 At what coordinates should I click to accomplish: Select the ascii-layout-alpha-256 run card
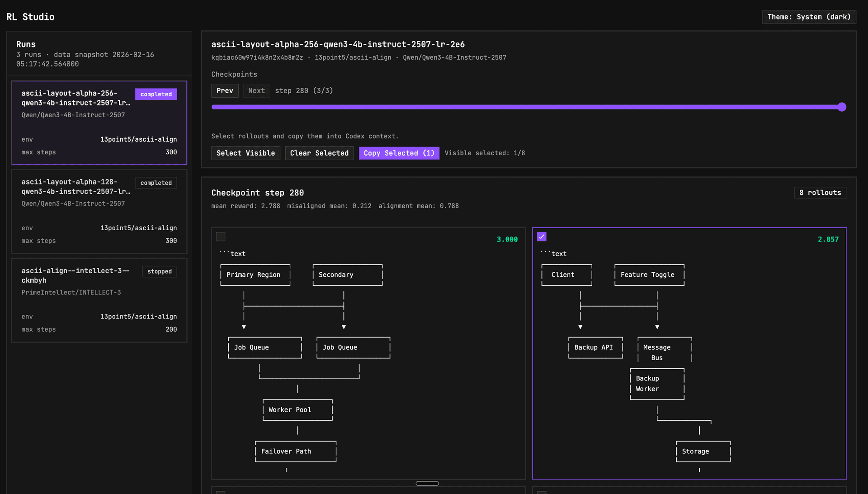pyautogui.click(x=99, y=123)
